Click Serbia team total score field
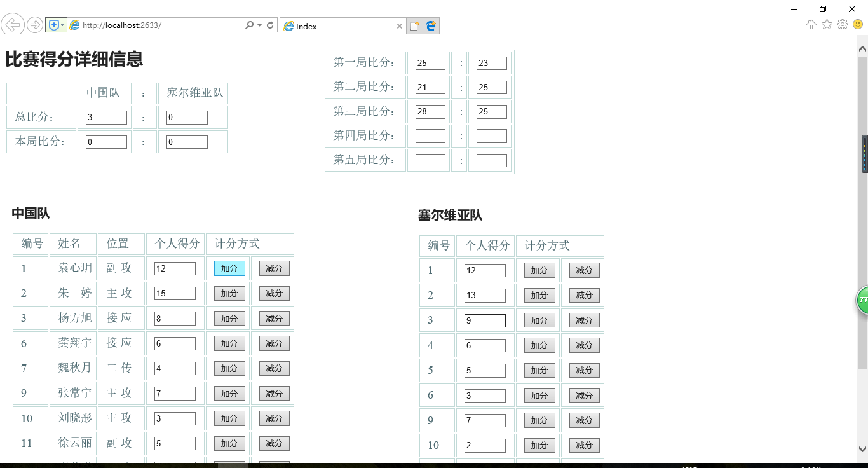 click(187, 118)
